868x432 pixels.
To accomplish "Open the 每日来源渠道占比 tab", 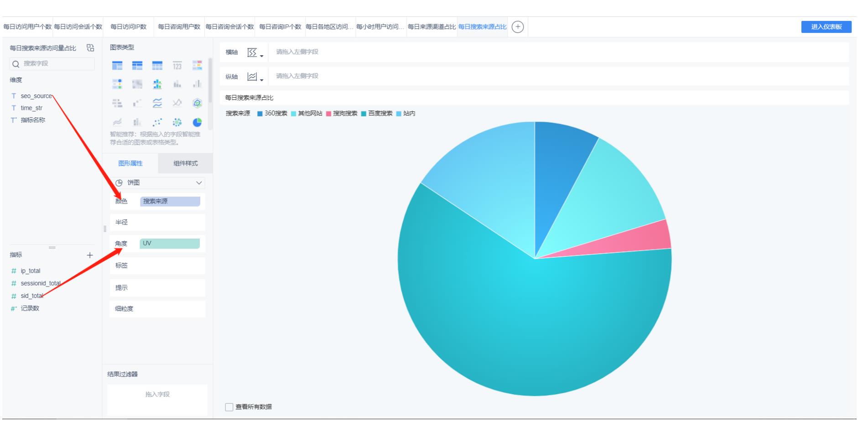I will pyautogui.click(x=431, y=27).
